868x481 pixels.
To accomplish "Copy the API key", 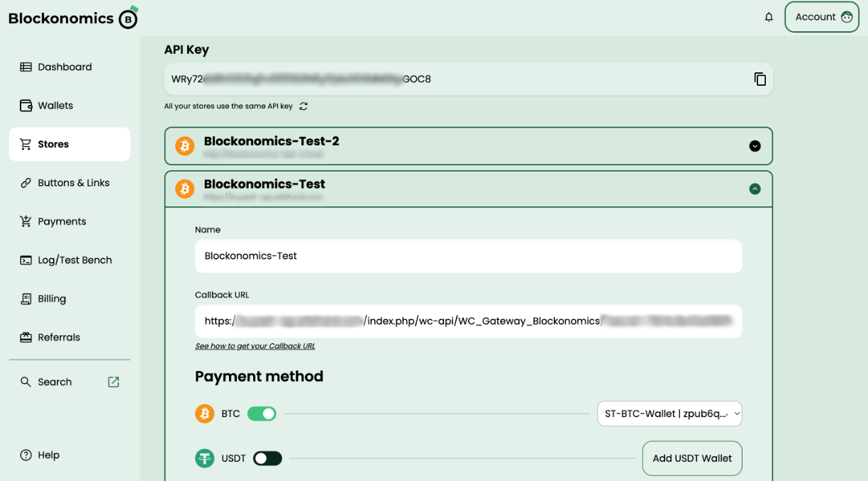I will pos(759,79).
